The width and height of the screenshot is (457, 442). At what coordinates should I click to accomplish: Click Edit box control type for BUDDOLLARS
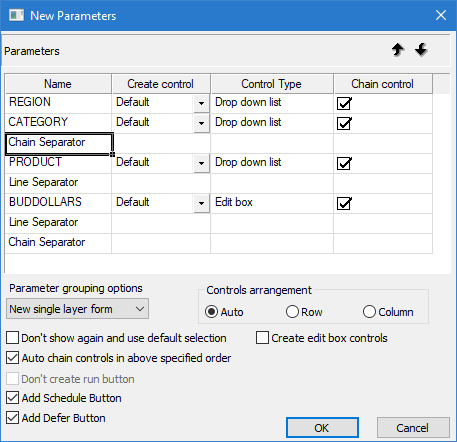272,203
